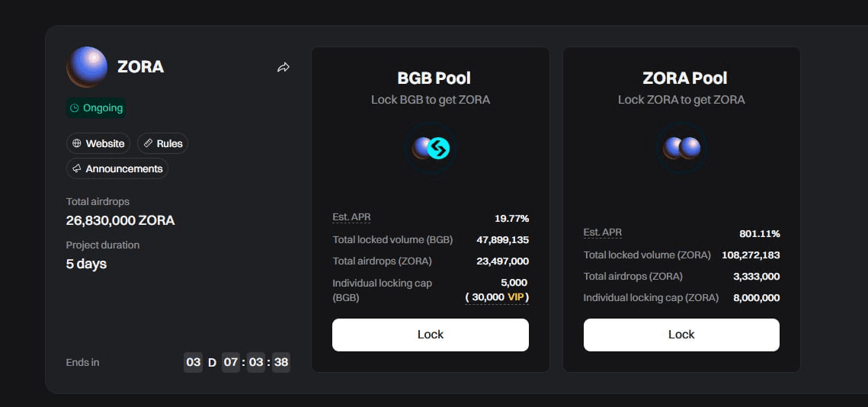This screenshot has height=407, width=868.
Task: Click the share arrow icon
Action: click(x=283, y=68)
